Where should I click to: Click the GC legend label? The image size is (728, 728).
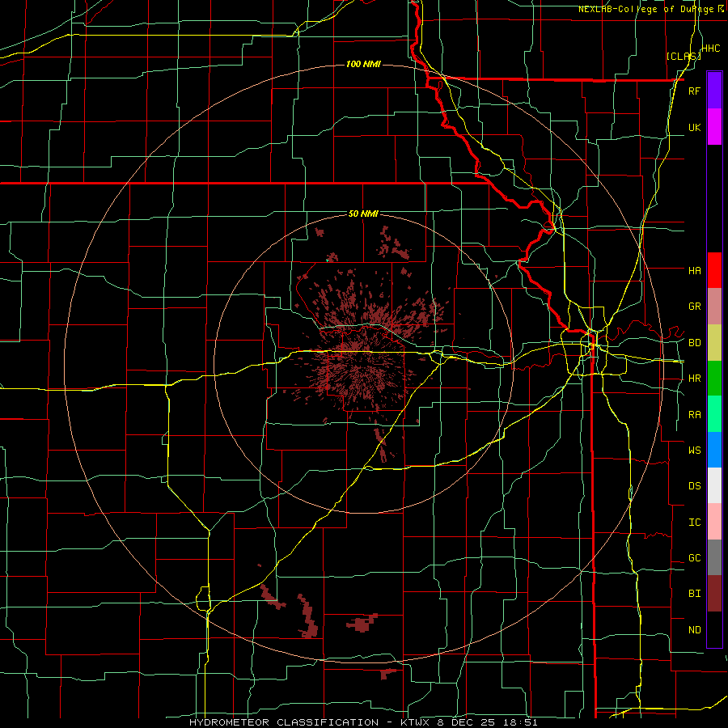(694, 558)
